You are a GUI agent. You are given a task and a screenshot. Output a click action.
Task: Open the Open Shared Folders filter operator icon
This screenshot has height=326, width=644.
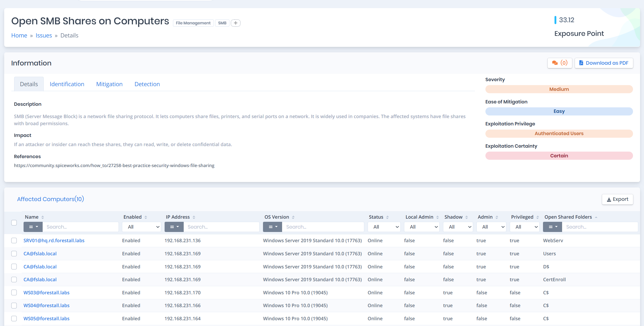pyautogui.click(x=552, y=227)
